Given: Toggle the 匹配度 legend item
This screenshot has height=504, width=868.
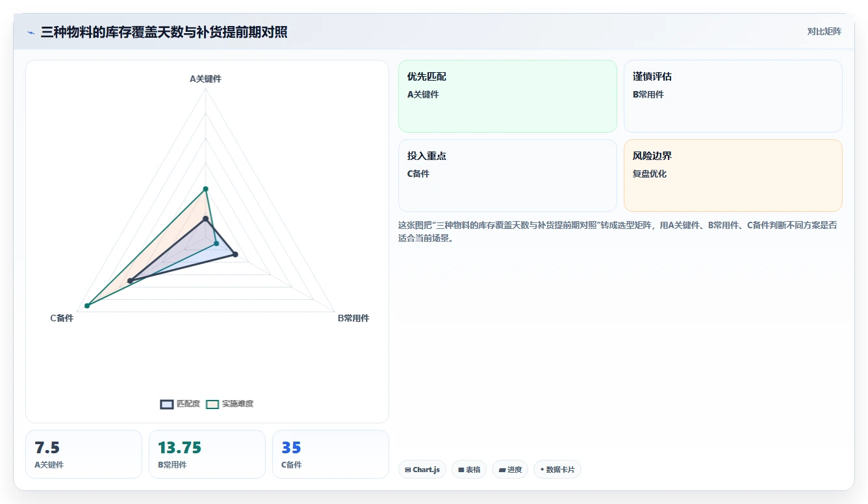Looking at the screenshot, I should (x=180, y=404).
